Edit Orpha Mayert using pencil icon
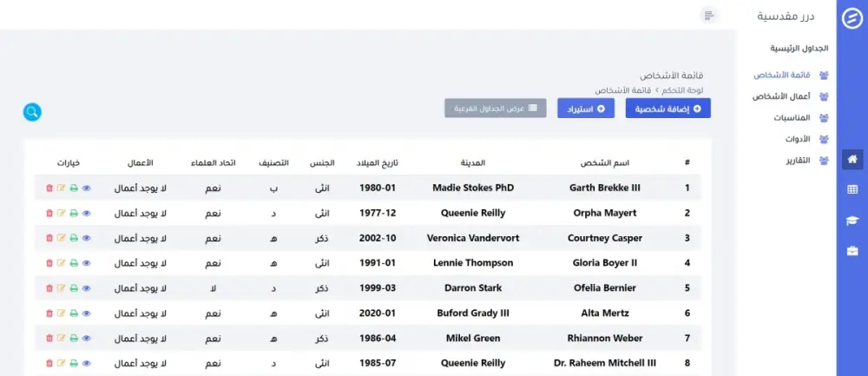The width and height of the screenshot is (868, 376). (62, 213)
